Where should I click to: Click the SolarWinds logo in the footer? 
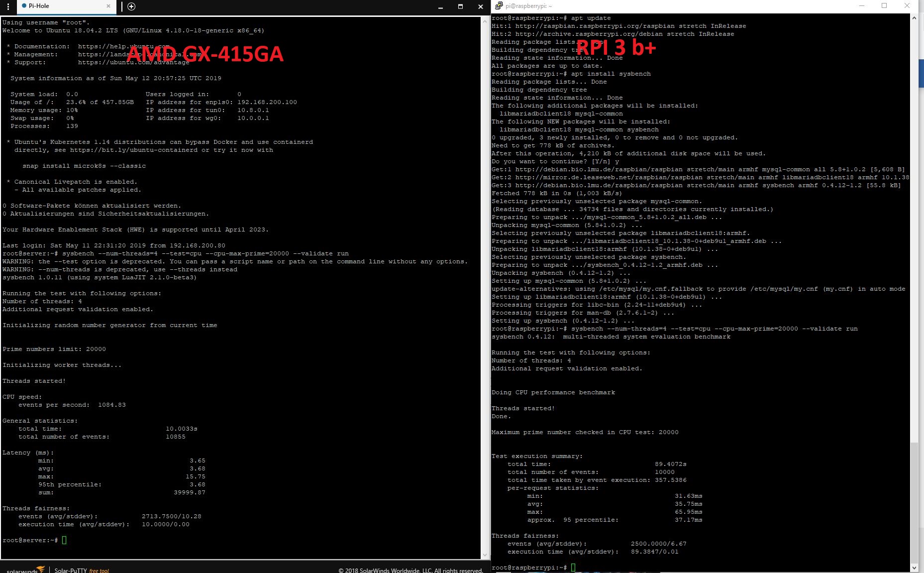tap(25, 570)
